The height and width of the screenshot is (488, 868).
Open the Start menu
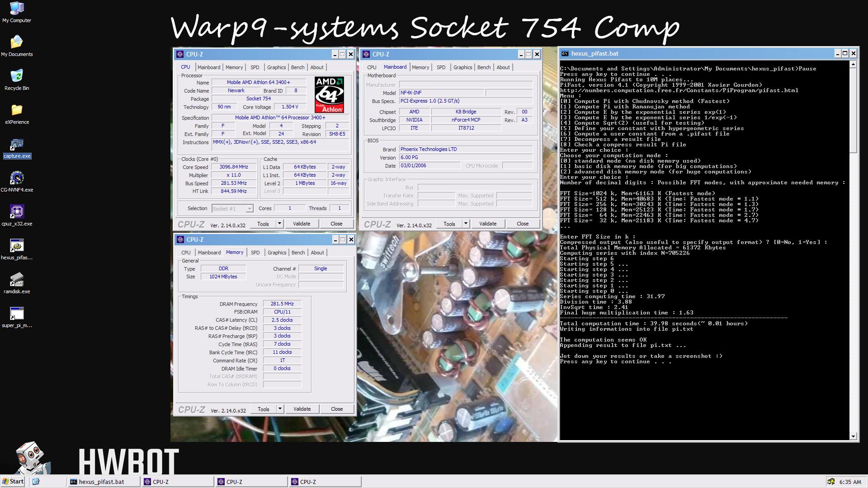click(x=13, y=482)
